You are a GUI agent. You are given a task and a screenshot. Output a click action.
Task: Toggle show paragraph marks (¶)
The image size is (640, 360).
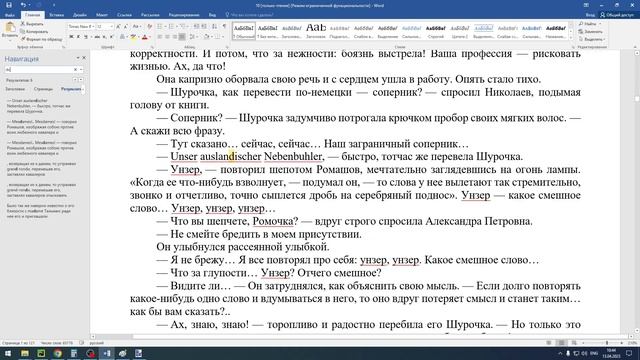point(224,27)
